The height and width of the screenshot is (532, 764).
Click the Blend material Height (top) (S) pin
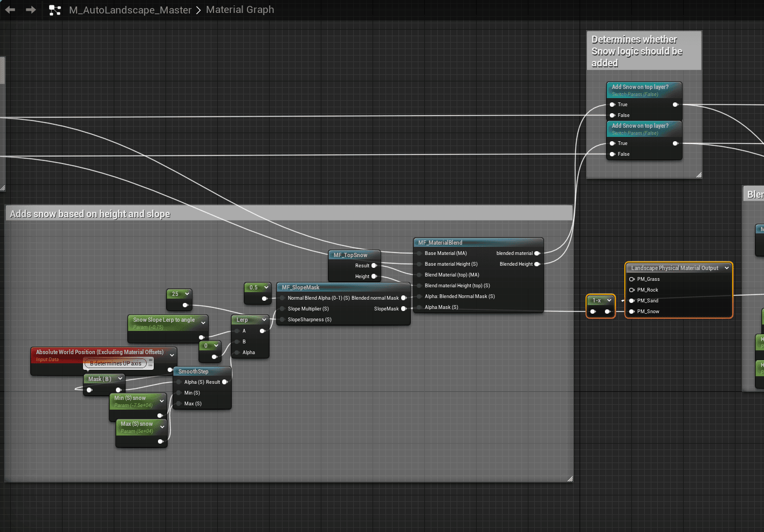click(x=418, y=286)
